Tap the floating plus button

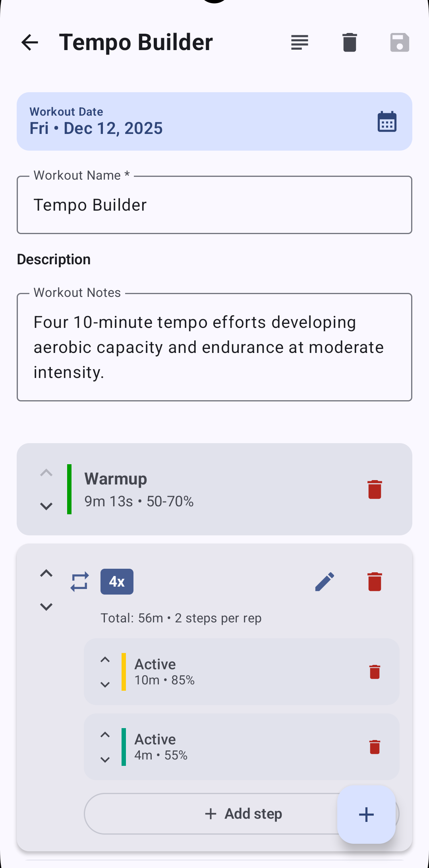click(366, 814)
